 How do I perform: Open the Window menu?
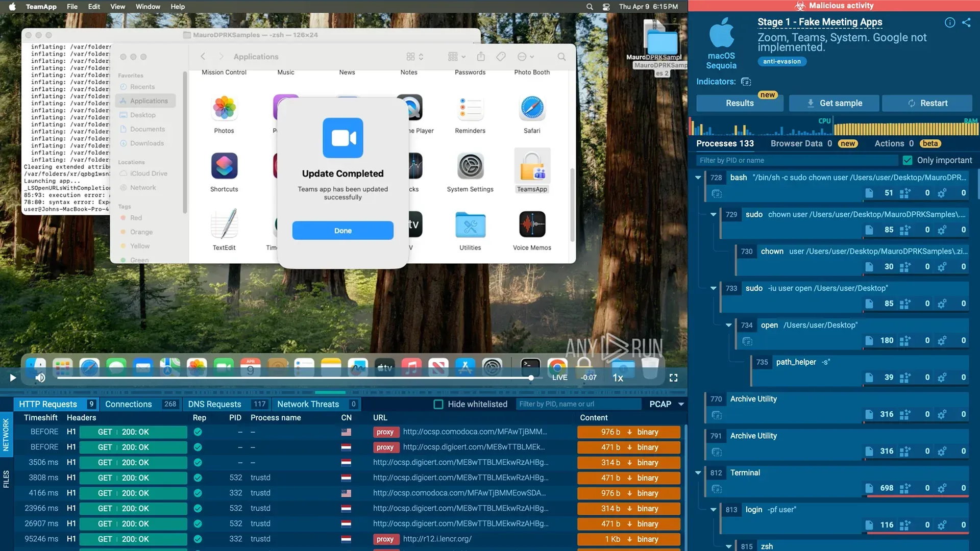(x=148, y=7)
